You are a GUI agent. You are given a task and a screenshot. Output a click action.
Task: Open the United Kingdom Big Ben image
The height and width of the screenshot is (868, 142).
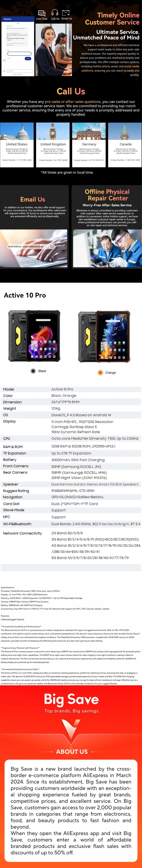click(53, 131)
